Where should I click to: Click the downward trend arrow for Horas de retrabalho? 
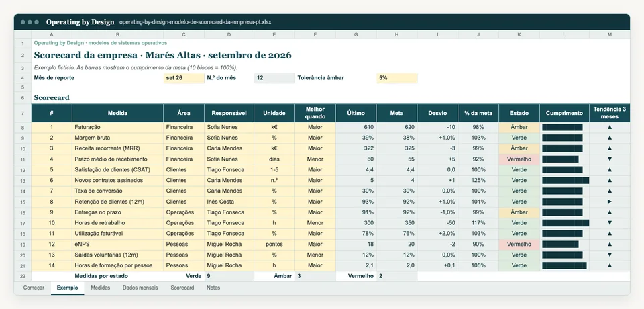tap(610, 223)
